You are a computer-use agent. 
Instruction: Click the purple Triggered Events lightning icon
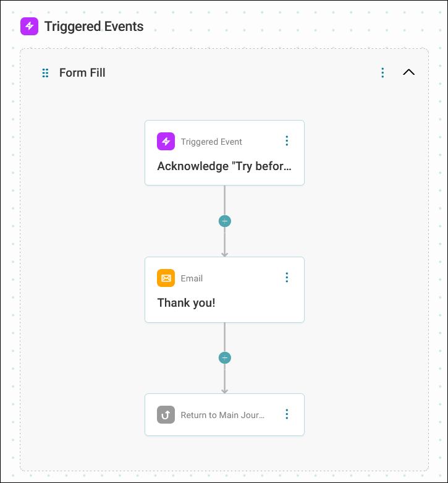29,26
